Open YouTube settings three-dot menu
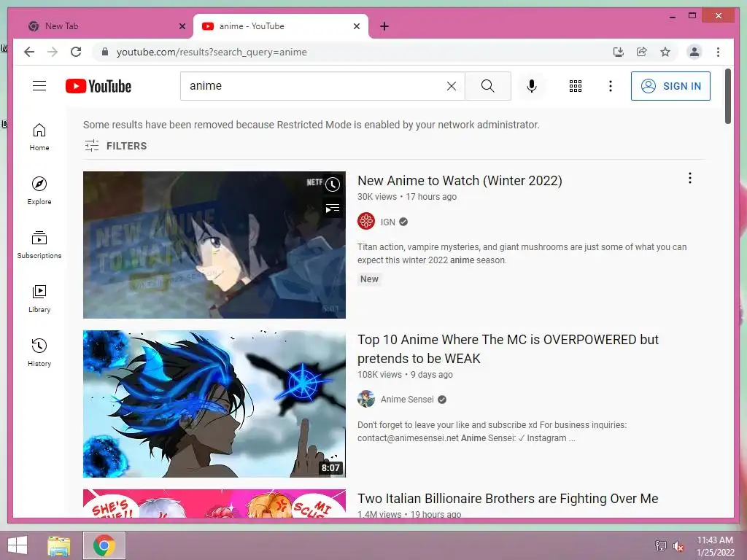The height and width of the screenshot is (560, 747). [611, 86]
